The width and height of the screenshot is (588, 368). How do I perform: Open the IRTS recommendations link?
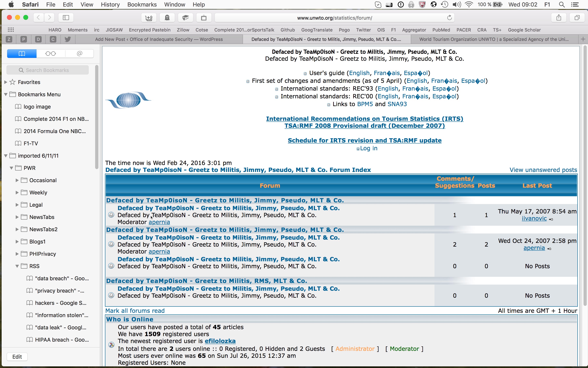pos(364,119)
